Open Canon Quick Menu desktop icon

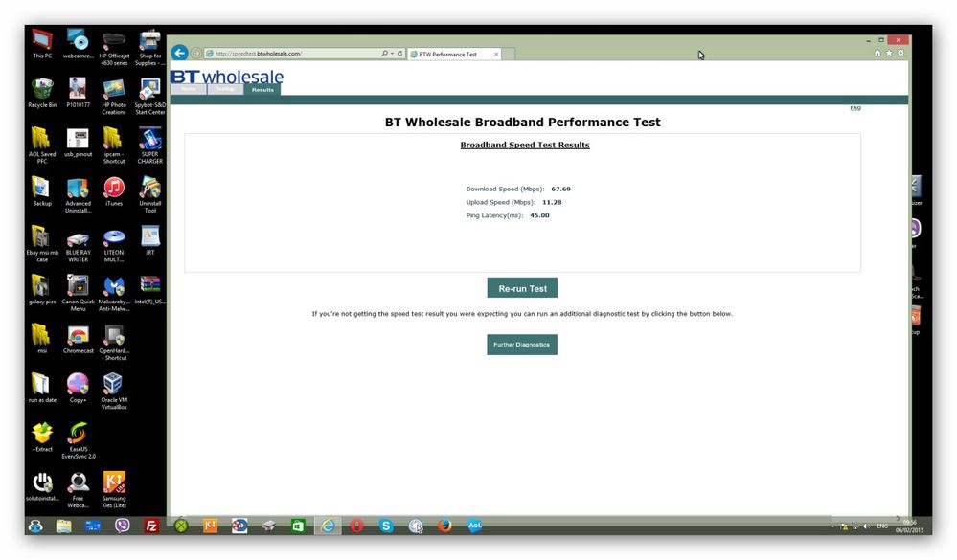point(79,292)
